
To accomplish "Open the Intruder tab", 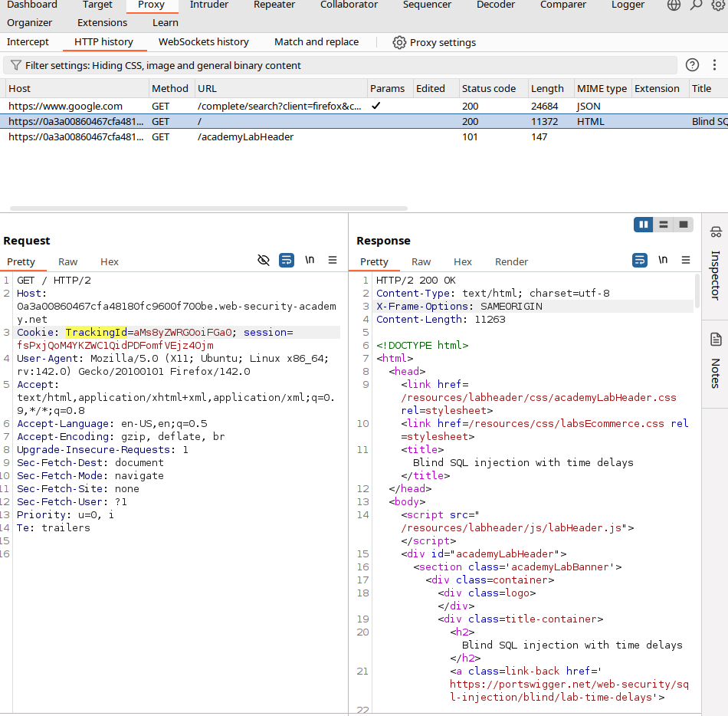I will point(209,5).
